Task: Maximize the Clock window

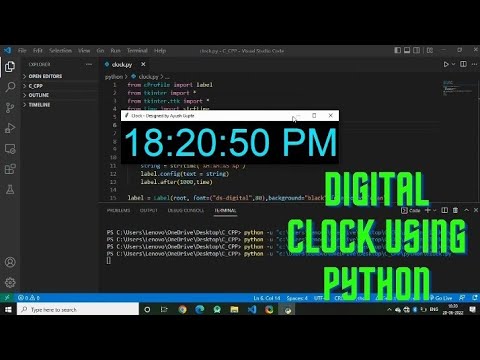Action: [314, 115]
